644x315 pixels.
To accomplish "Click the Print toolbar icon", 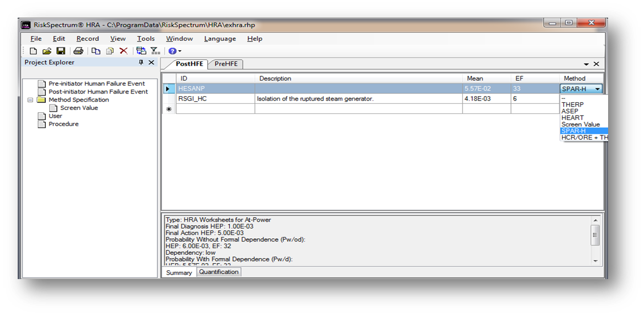I will pyautogui.click(x=78, y=51).
